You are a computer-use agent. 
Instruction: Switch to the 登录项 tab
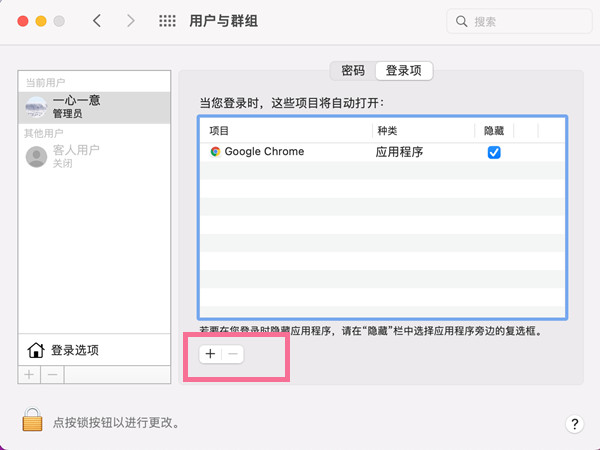[403, 71]
